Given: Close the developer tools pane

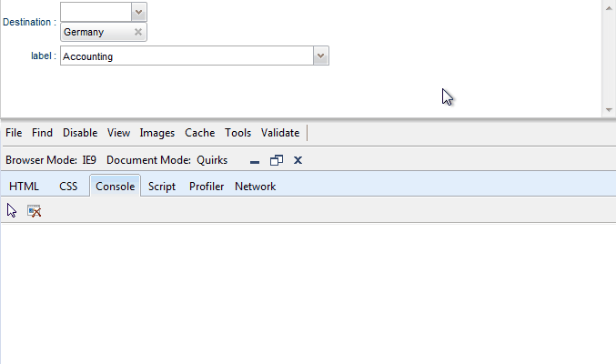Looking at the screenshot, I should coord(298,160).
